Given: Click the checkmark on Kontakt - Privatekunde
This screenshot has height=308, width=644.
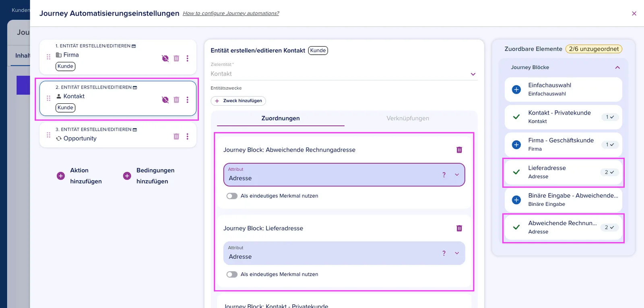Looking at the screenshot, I should [x=516, y=117].
